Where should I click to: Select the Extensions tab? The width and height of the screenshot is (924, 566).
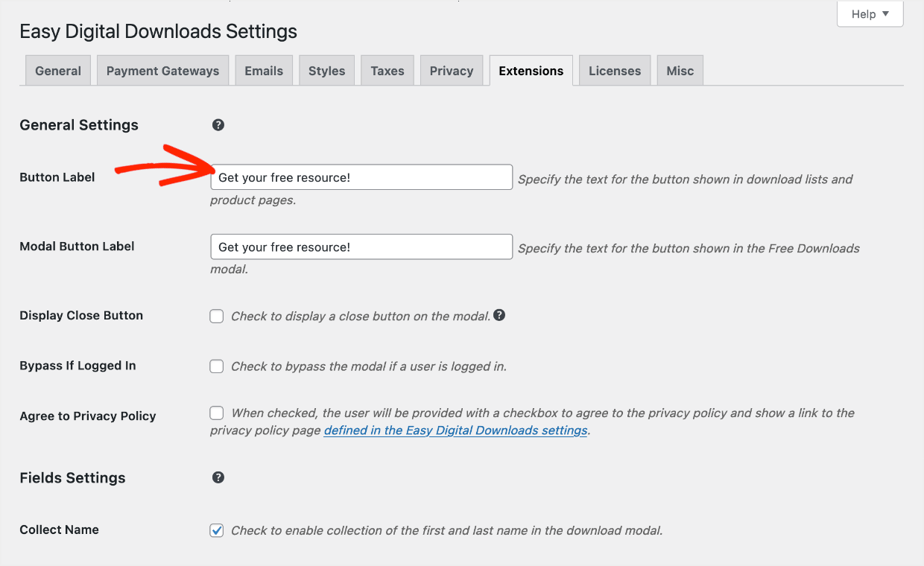tap(531, 71)
